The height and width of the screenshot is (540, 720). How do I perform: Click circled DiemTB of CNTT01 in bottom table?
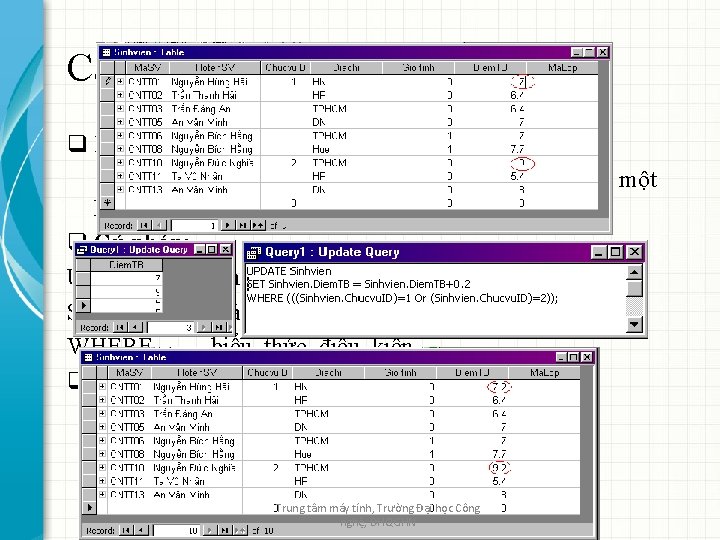coord(499,387)
